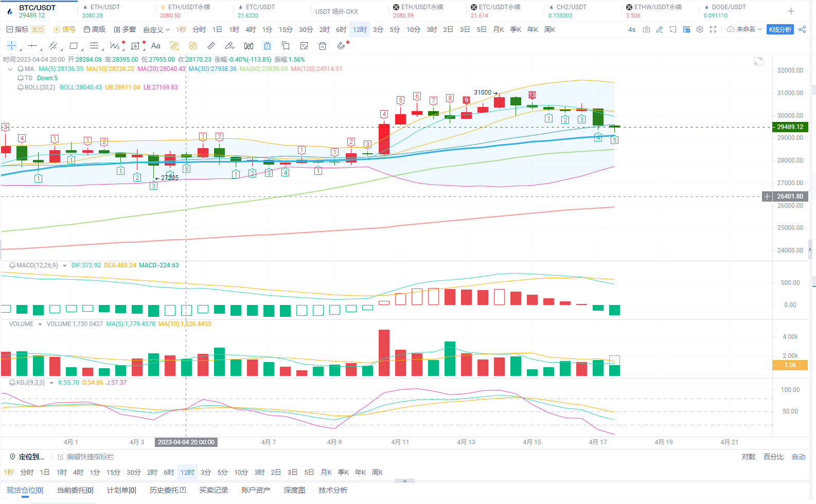816x504 pixels.
Task: Click the paperclip attachment tool icon
Action: click(341, 46)
